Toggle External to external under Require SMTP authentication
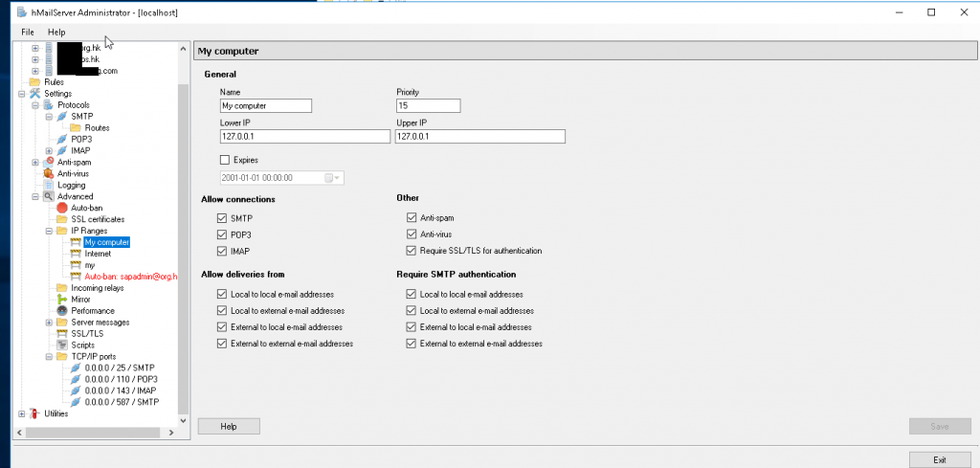This screenshot has height=468, width=980. click(412, 343)
